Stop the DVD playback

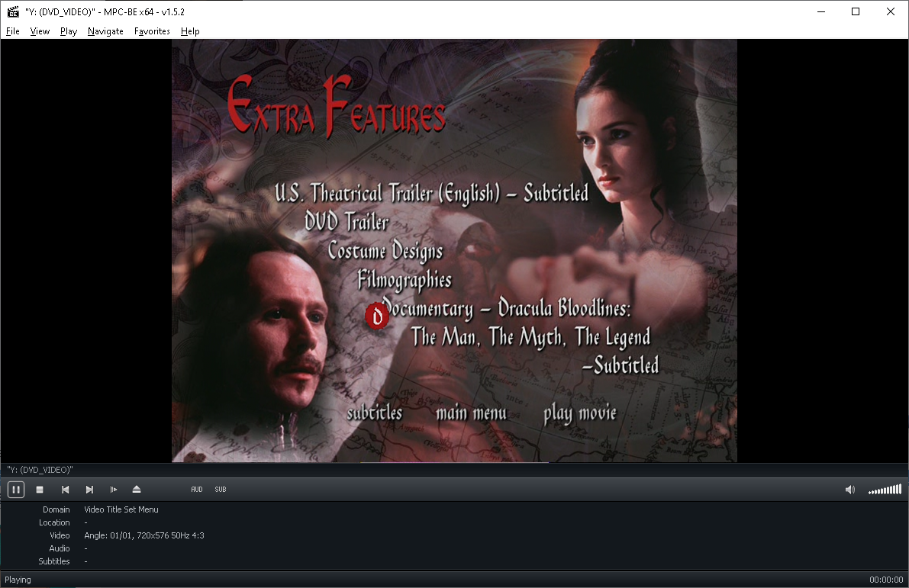pos(40,490)
